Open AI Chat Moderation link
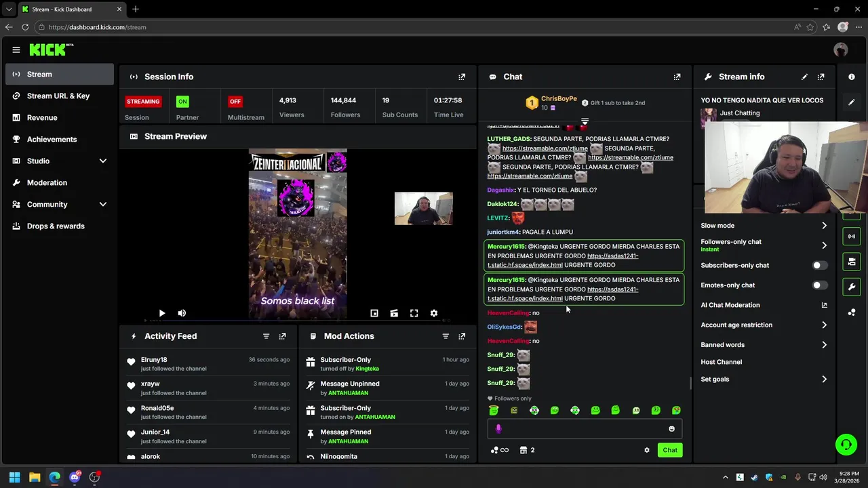868x488 pixels. pos(764,305)
